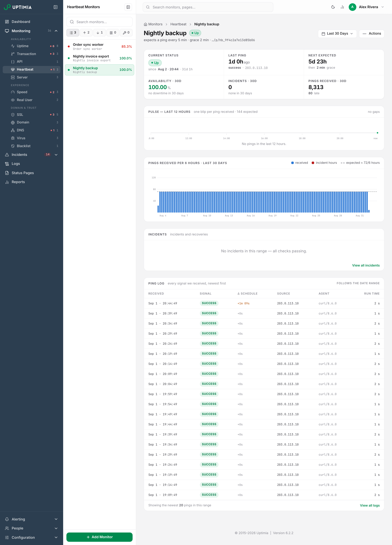Expand the People section

click(x=31, y=528)
